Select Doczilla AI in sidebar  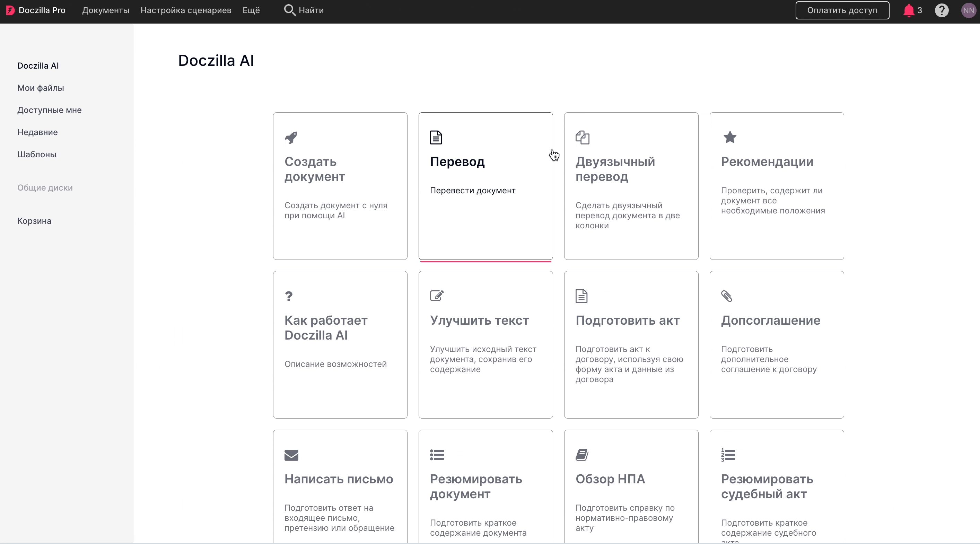point(38,66)
